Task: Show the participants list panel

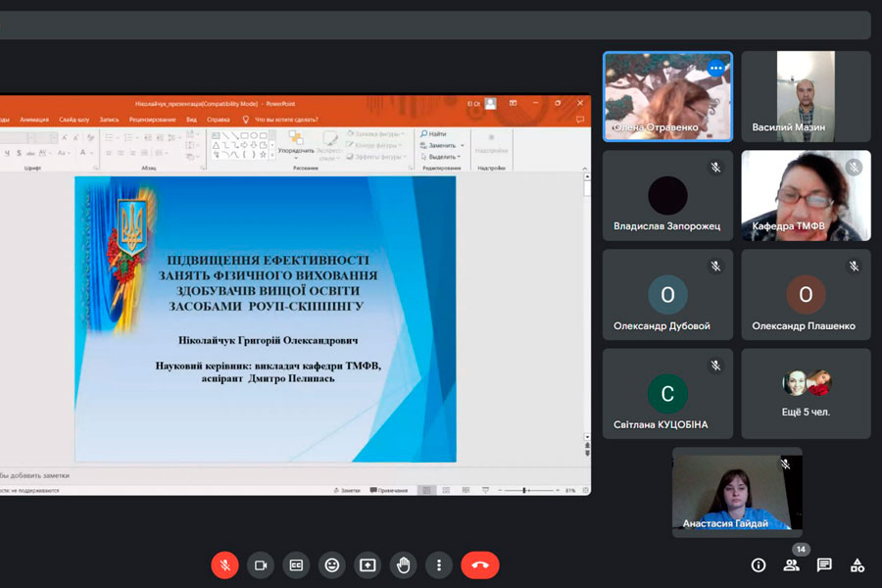Action: click(x=791, y=565)
